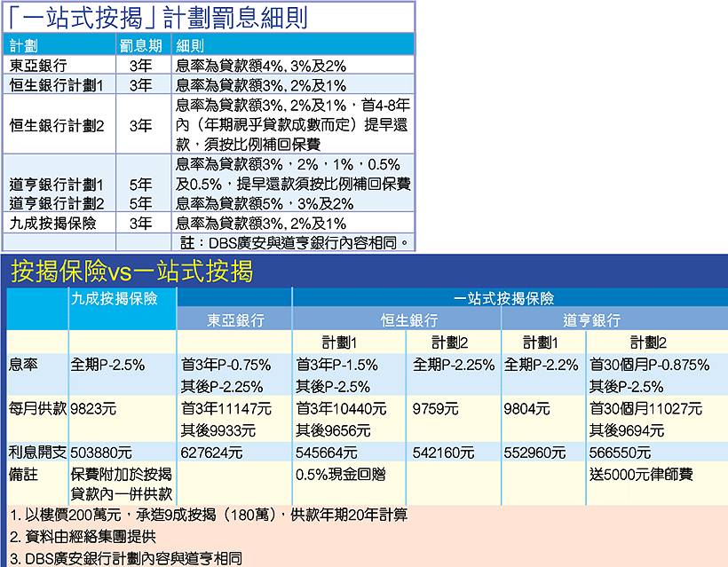Select interest expense '566550元'
The image size is (728, 567).
tap(621, 453)
